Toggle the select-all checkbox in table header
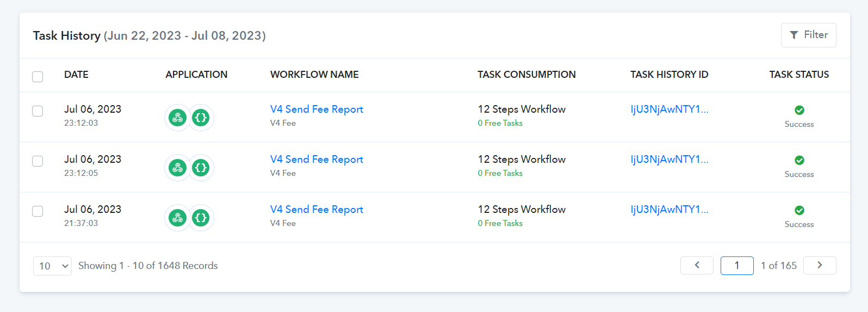 (x=38, y=76)
